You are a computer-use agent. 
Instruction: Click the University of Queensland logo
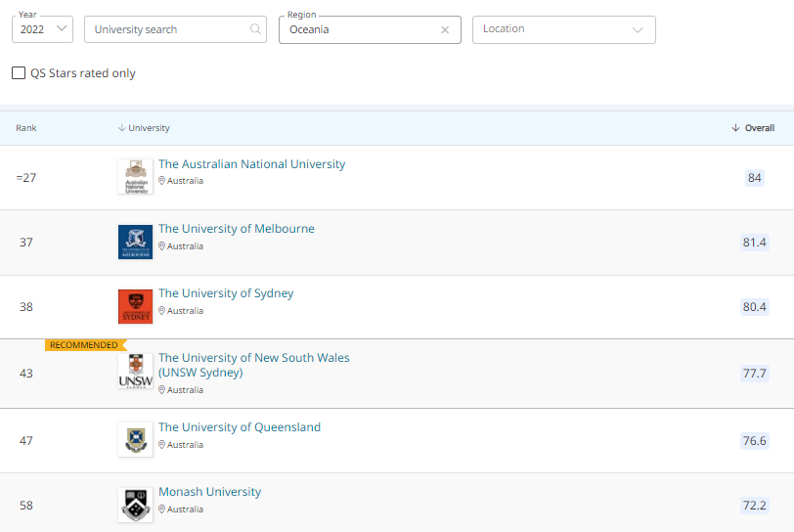pyautogui.click(x=135, y=439)
